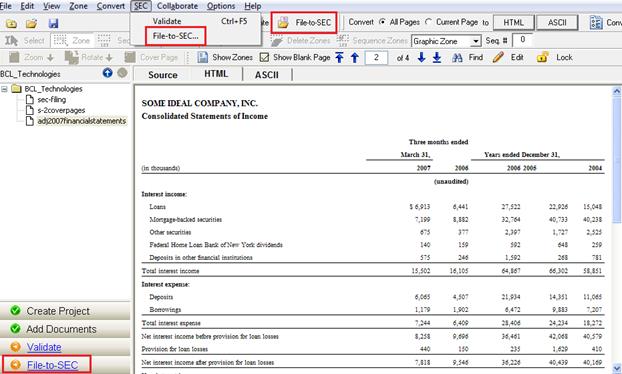622x374 pixels.
Task: Choose Validate from the SEC menu
Action: [x=196, y=21]
